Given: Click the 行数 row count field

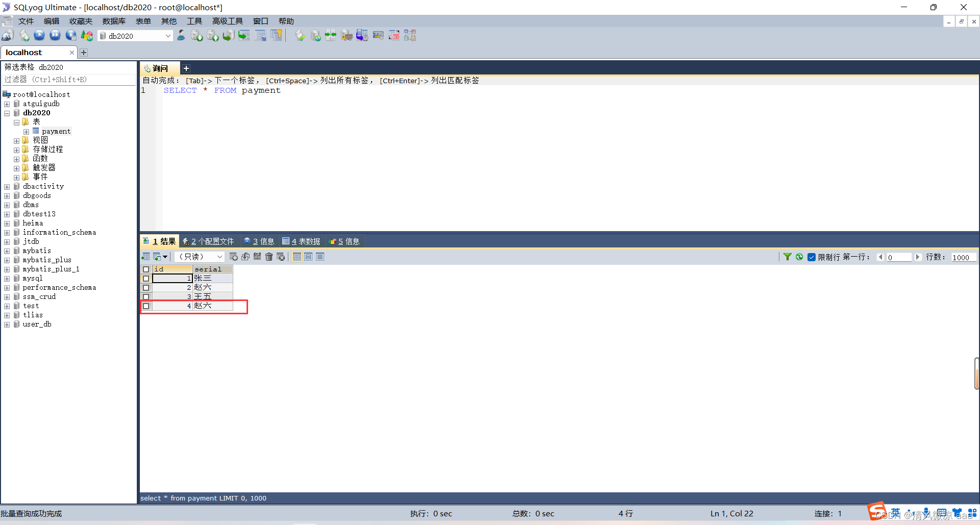Looking at the screenshot, I should 964,257.
